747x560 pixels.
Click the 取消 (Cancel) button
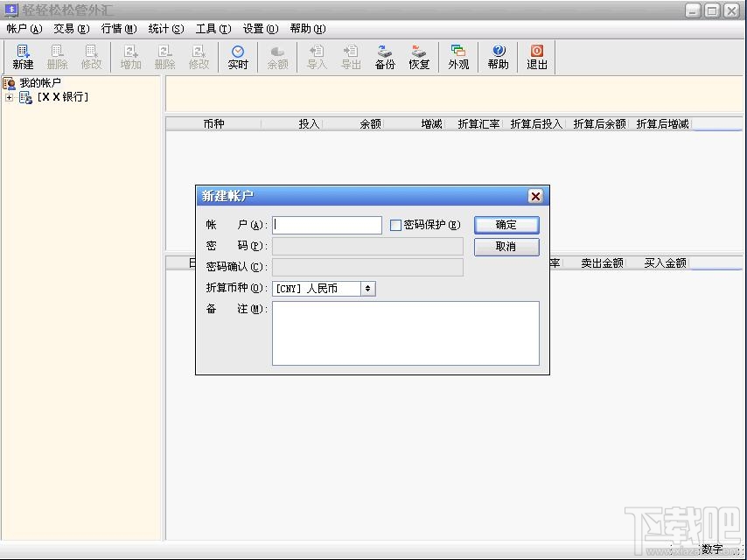point(506,247)
